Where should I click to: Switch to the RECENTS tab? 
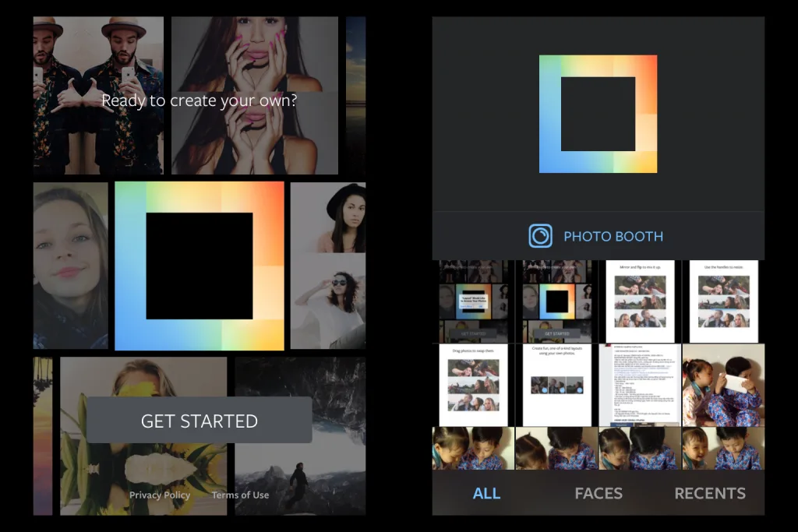pyautogui.click(x=710, y=493)
